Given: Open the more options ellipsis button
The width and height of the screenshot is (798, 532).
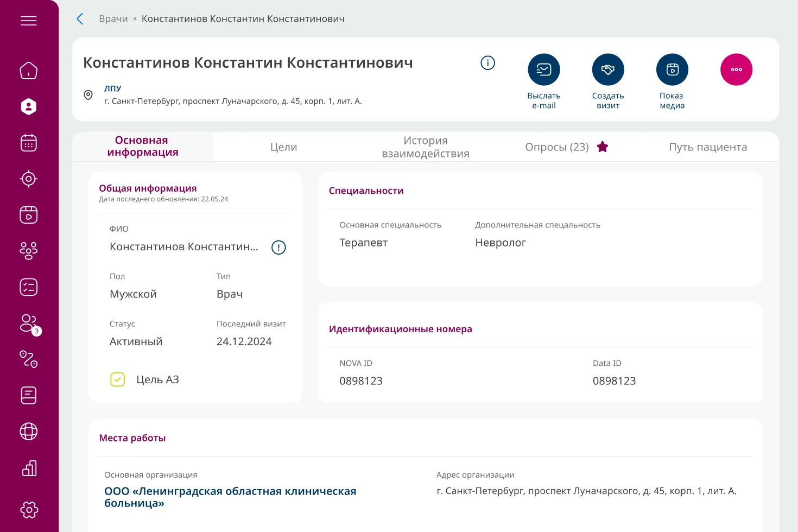Looking at the screenshot, I should [x=737, y=69].
